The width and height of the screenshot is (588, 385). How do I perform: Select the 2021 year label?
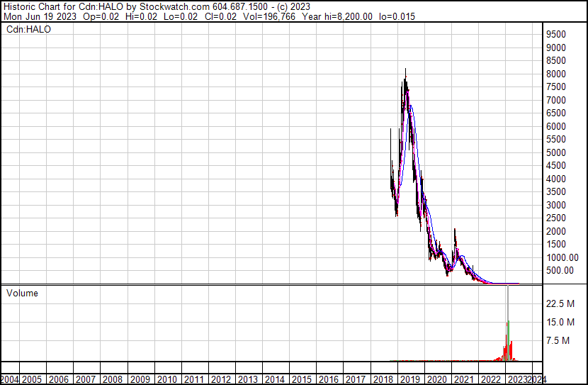[464, 379]
